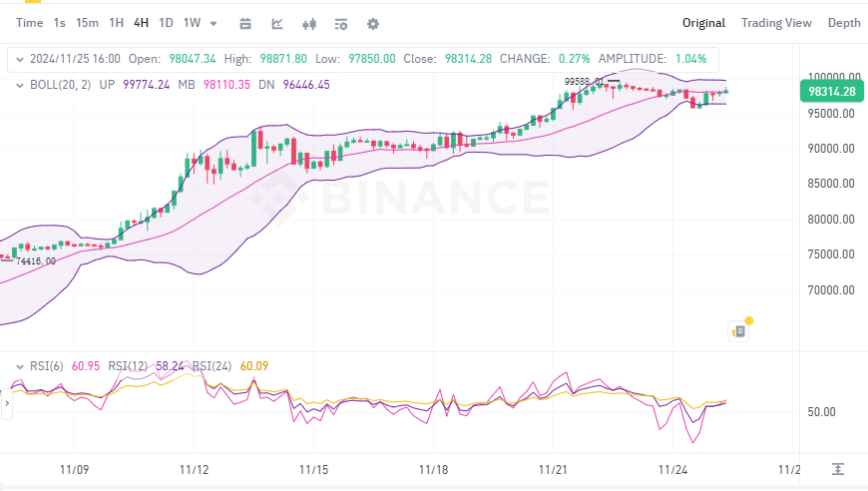Open chart settings gear icon

373,23
